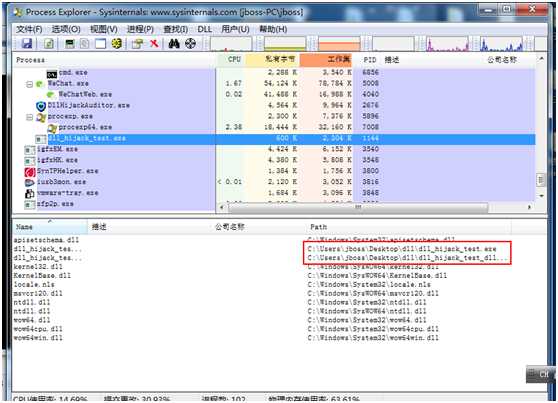Click the WeChatWeb.exe green icon
Viewport: 558px width, 403px height.
pos(51,95)
